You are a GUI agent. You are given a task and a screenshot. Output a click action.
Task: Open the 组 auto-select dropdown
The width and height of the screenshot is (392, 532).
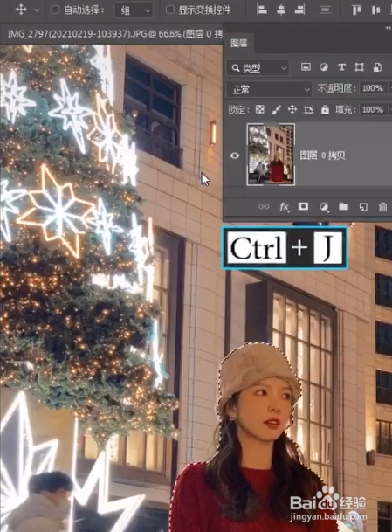(134, 10)
